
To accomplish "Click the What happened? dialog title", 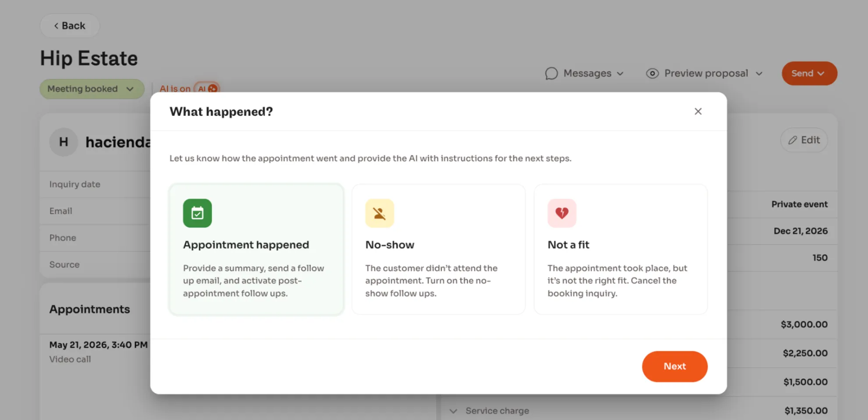I will 221,111.
